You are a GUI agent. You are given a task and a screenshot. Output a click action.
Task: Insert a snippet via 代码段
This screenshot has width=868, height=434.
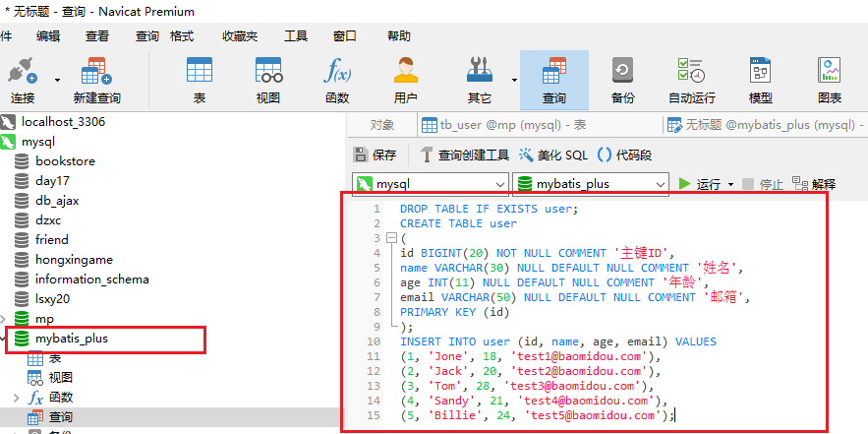[624, 155]
